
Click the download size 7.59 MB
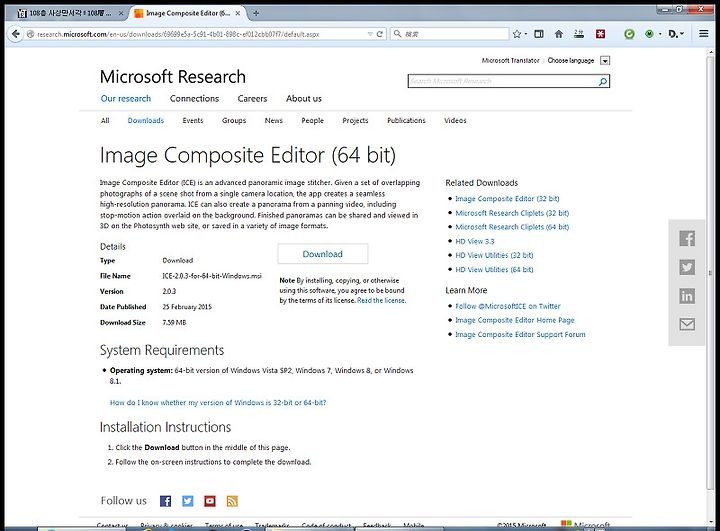(174, 322)
